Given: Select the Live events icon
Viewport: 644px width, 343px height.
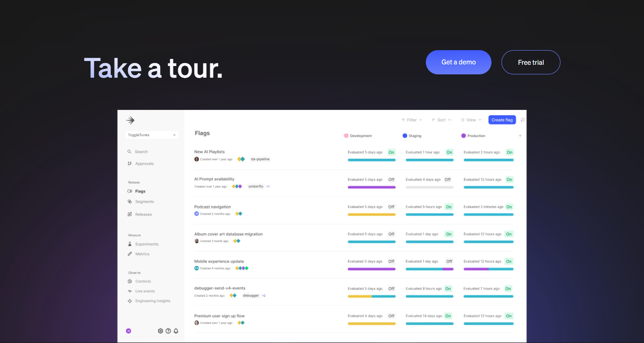Looking at the screenshot, I should coord(130,291).
